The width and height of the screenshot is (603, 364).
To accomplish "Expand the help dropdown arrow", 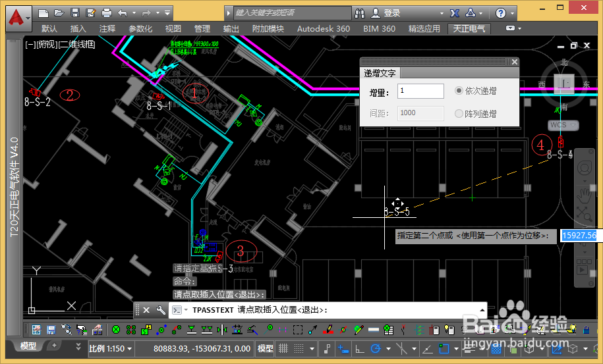I will tap(512, 13).
